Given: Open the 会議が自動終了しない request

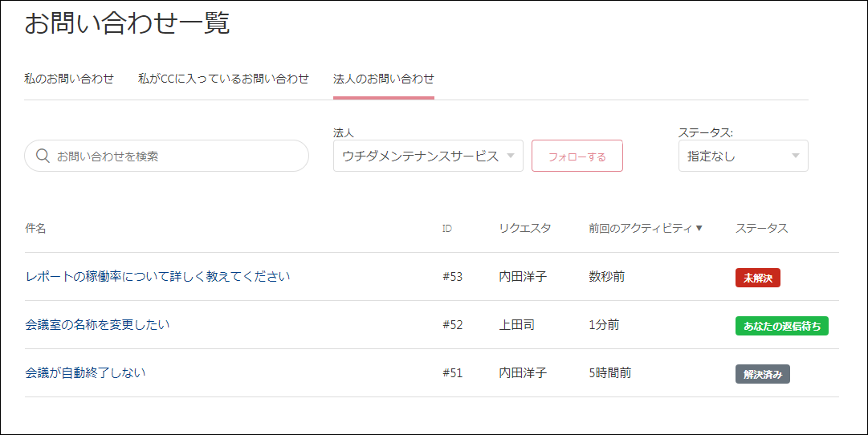Looking at the screenshot, I should pyautogui.click(x=85, y=373).
